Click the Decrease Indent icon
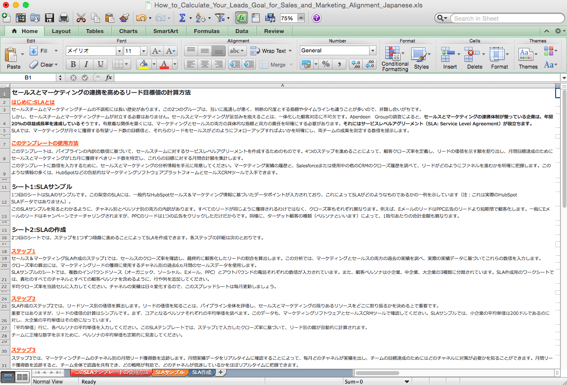The width and height of the screenshot is (567, 385). pos(235,64)
